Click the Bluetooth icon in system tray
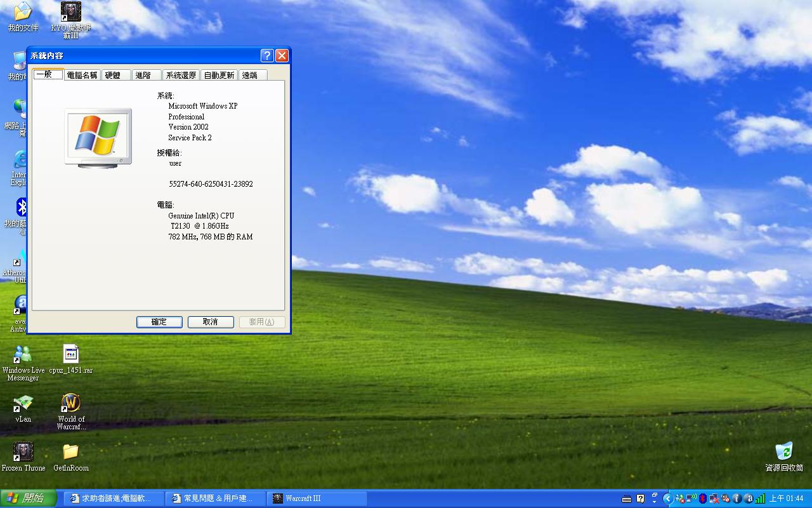The image size is (812, 508). (x=703, y=498)
